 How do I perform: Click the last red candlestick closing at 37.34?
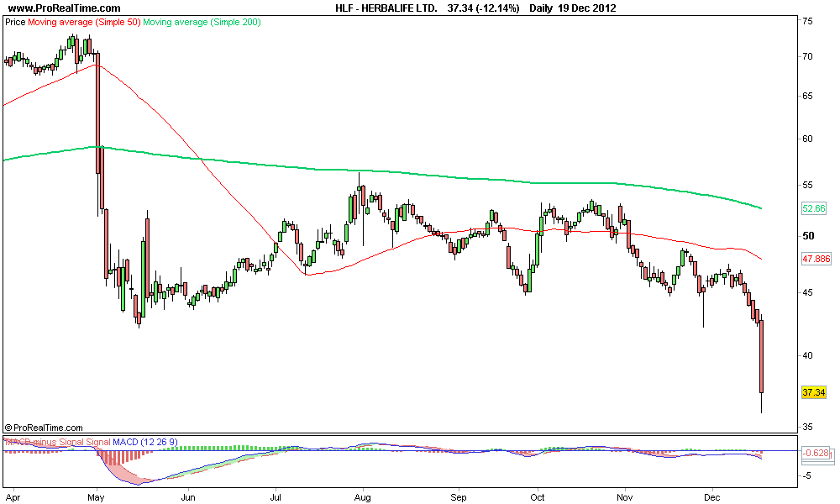761,357
